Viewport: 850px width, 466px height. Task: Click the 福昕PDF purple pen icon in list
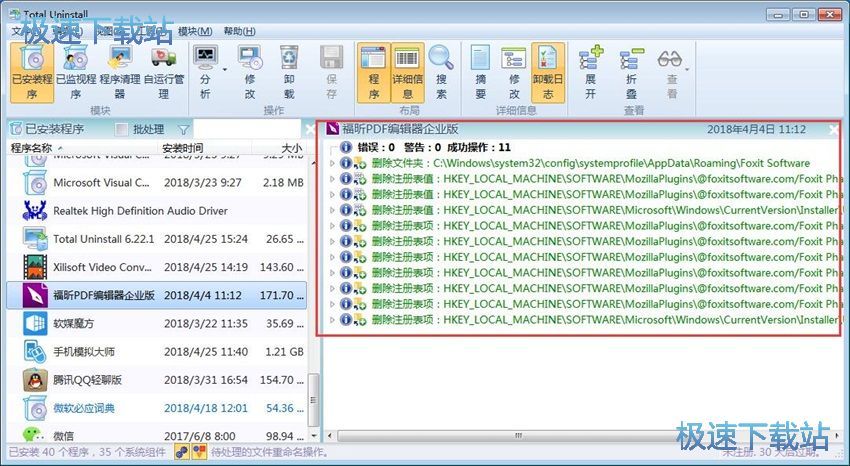click(35, 295)
